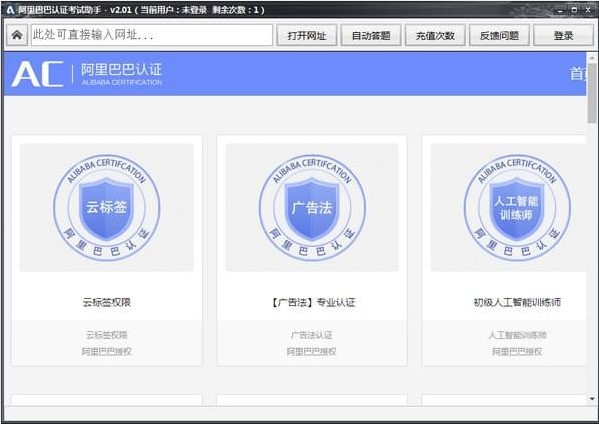Click the 登录 login button

click(563, 36)
